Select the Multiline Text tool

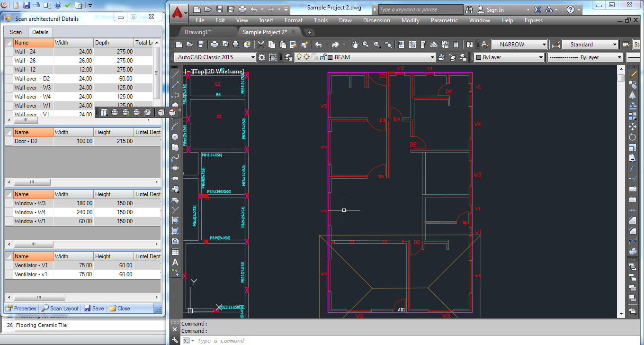coord(175,262)
